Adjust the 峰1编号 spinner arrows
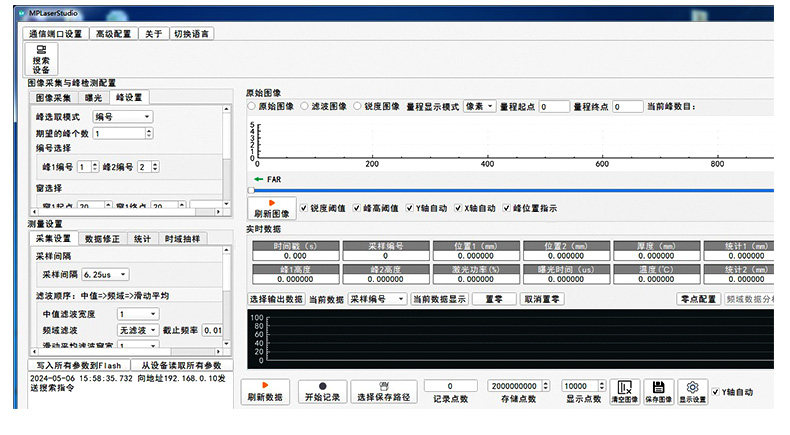Screen dimensions: 790x435 pyautogui.click(x=95, y=167)
